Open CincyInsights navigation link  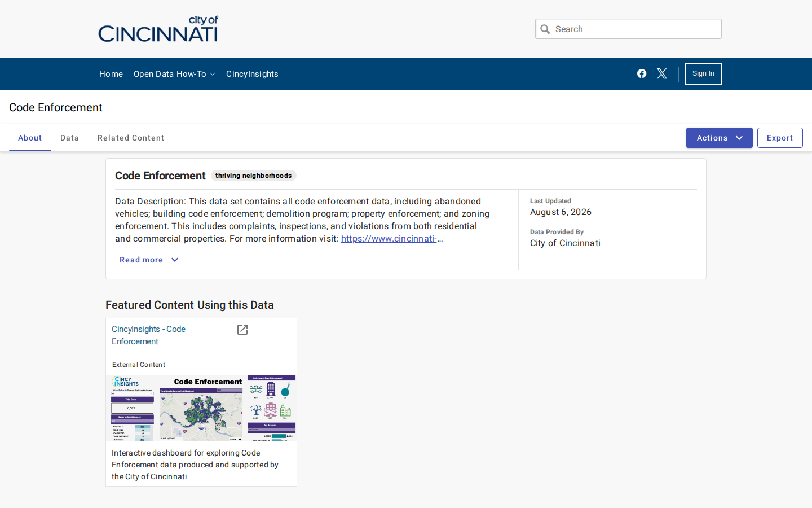252,74
